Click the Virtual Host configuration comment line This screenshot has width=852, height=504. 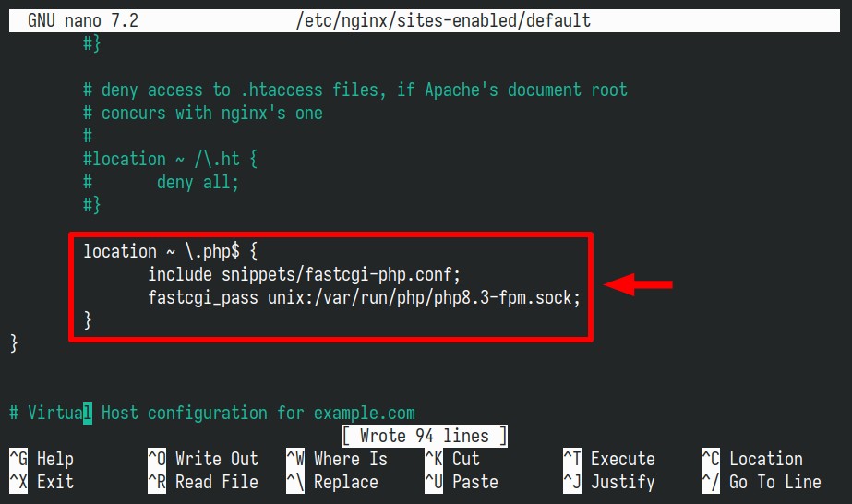pos(212,413)
